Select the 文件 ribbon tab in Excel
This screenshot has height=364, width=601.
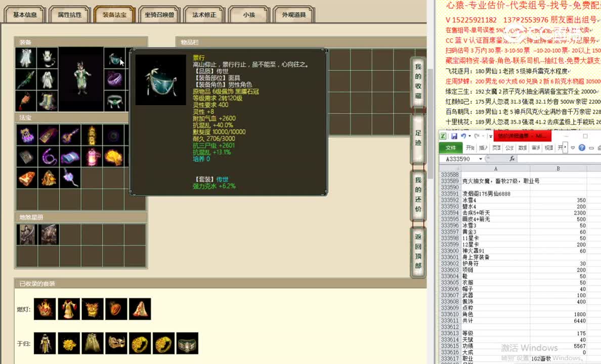point(451,147)
